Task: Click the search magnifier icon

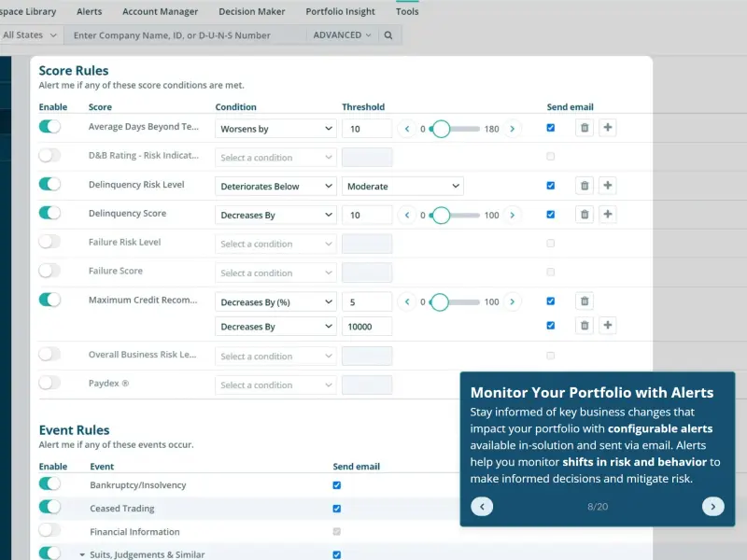Action: 388,35
